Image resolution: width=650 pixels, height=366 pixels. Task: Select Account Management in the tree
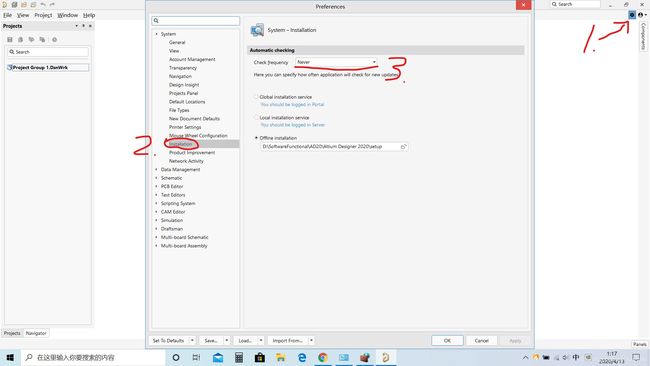point(192,59)
